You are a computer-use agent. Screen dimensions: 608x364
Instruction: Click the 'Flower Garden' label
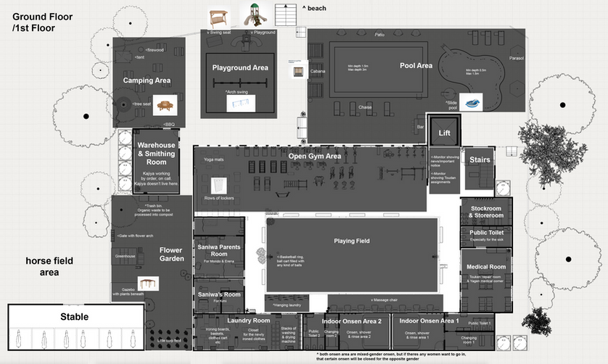pyautogui.click(x=171, y=255)
